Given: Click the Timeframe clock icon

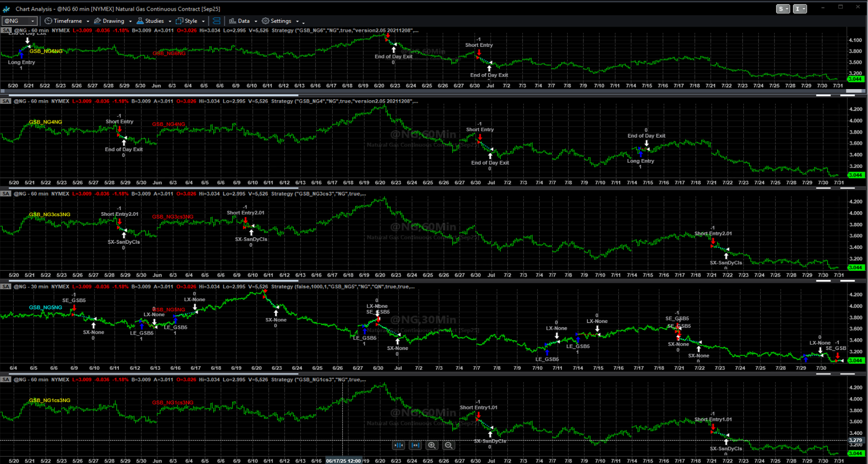Looking at the screenshot, I should coord(48,21).
